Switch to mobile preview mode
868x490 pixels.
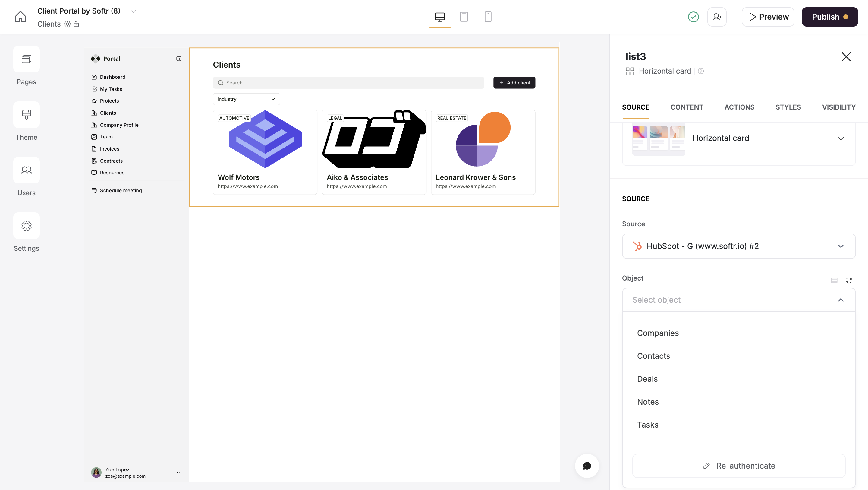tap(488, 17)
